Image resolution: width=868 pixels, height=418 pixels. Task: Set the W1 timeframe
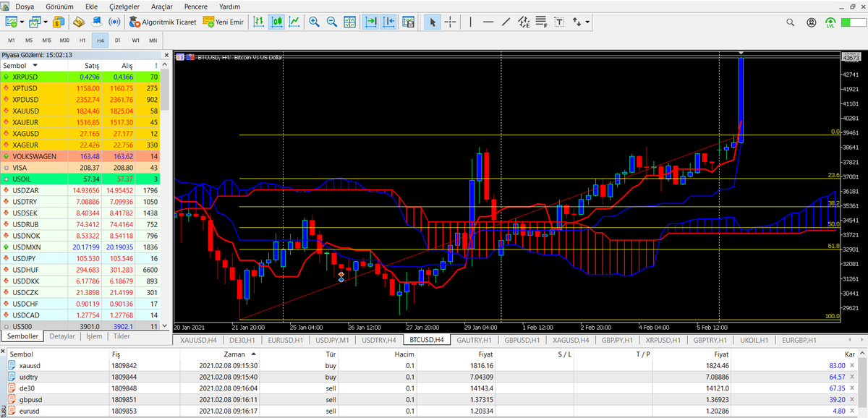(x=135, y=40)
